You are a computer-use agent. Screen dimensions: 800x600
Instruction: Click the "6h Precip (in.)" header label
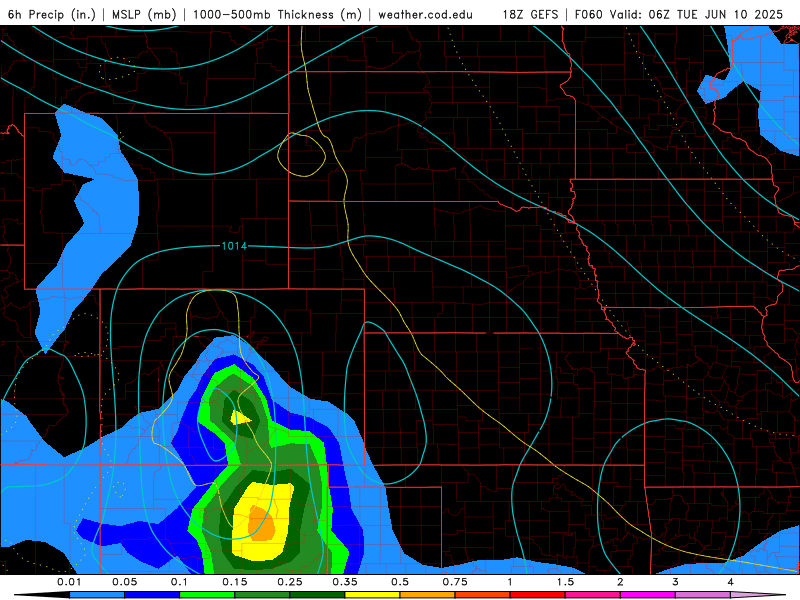52,14
